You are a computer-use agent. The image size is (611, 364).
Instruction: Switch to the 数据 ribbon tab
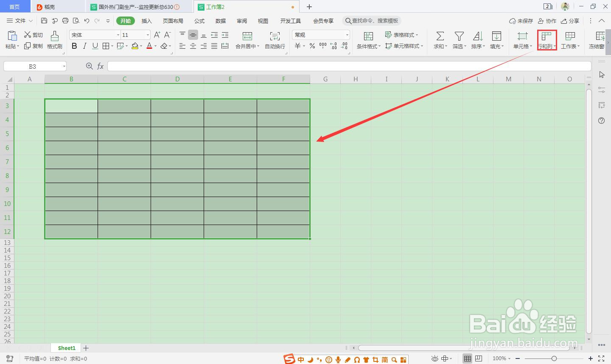click(220, 20)
